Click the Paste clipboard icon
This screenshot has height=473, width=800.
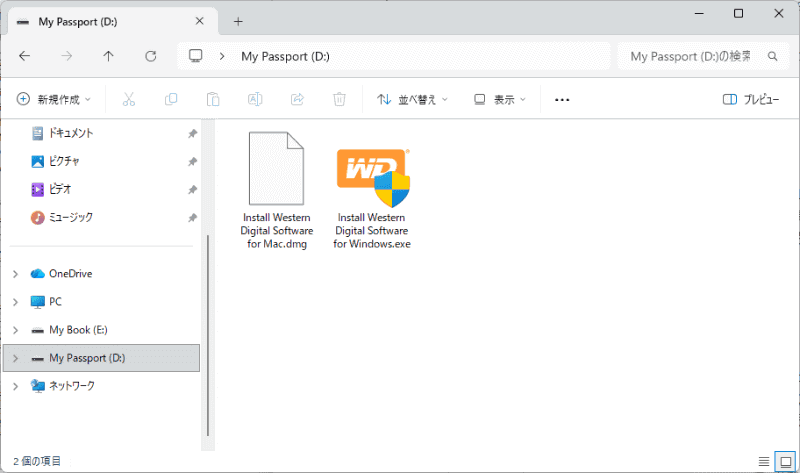coord(213,99)
